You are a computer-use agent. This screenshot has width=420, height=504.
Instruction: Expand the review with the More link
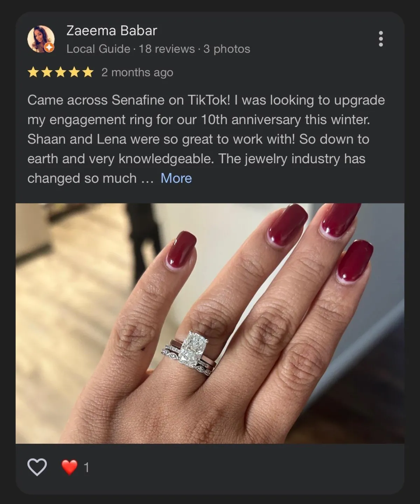(176, 178)
